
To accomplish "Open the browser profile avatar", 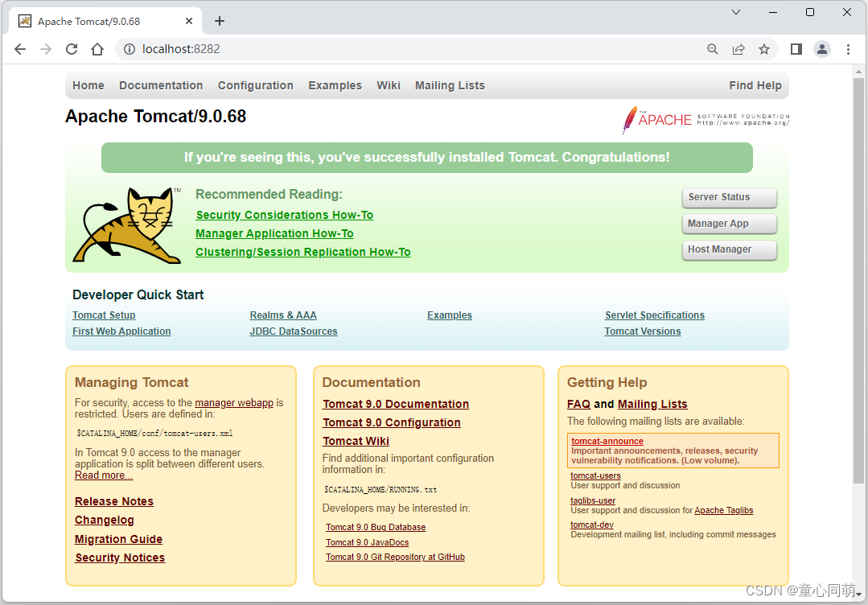I will coord(822,49).
